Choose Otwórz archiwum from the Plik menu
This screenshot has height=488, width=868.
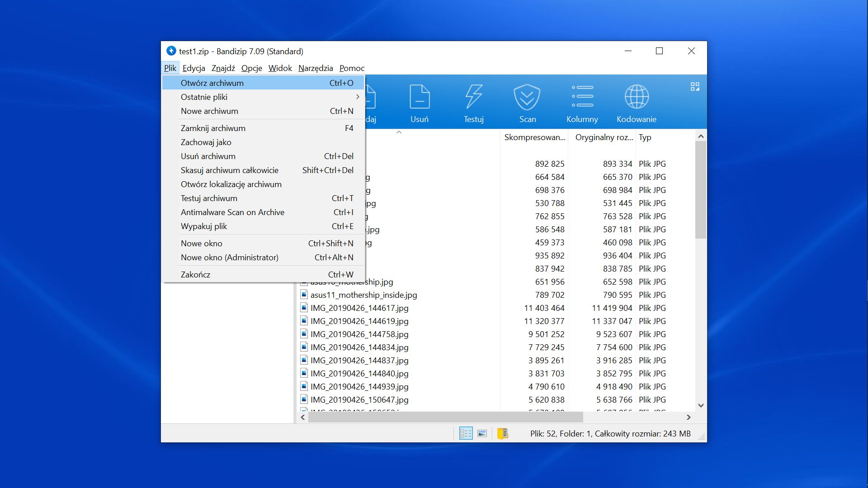coord(212,83)
